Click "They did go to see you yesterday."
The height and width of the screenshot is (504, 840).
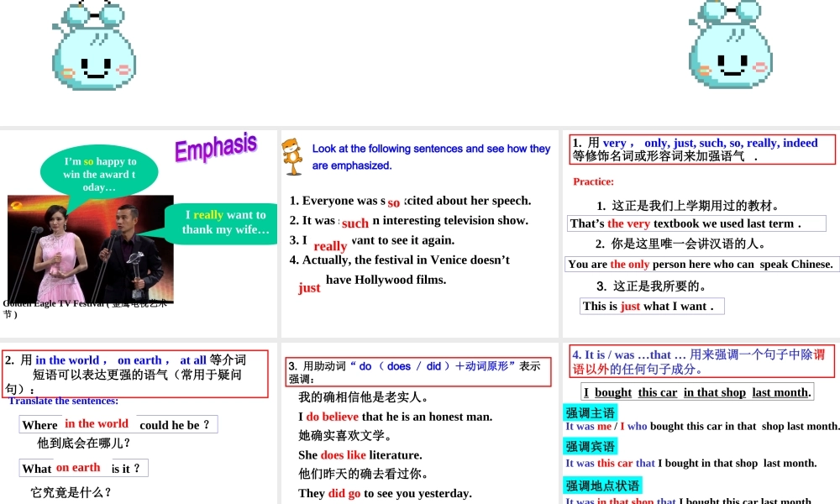(x=386, y=493)
